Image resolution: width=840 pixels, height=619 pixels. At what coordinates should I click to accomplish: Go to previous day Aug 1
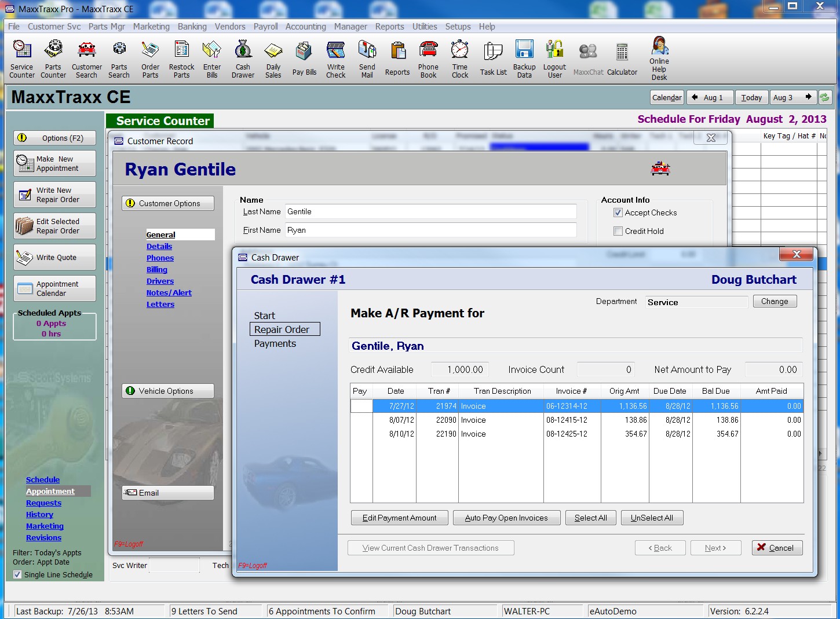(x=710, y=97)
